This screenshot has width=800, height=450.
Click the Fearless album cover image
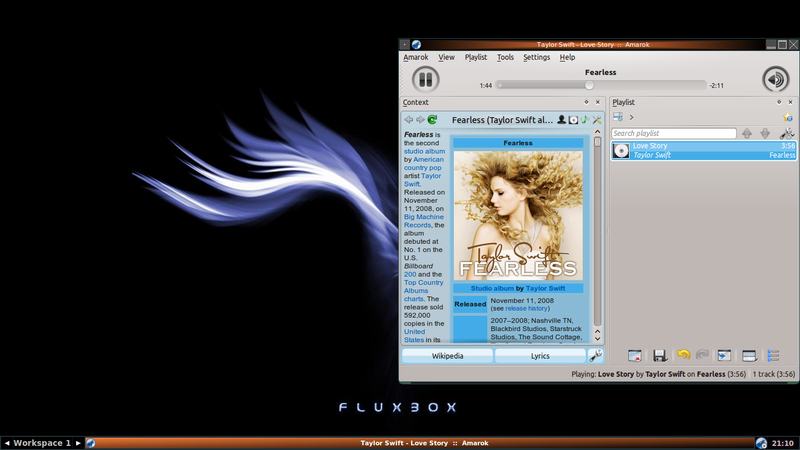(x=518, y=215)
